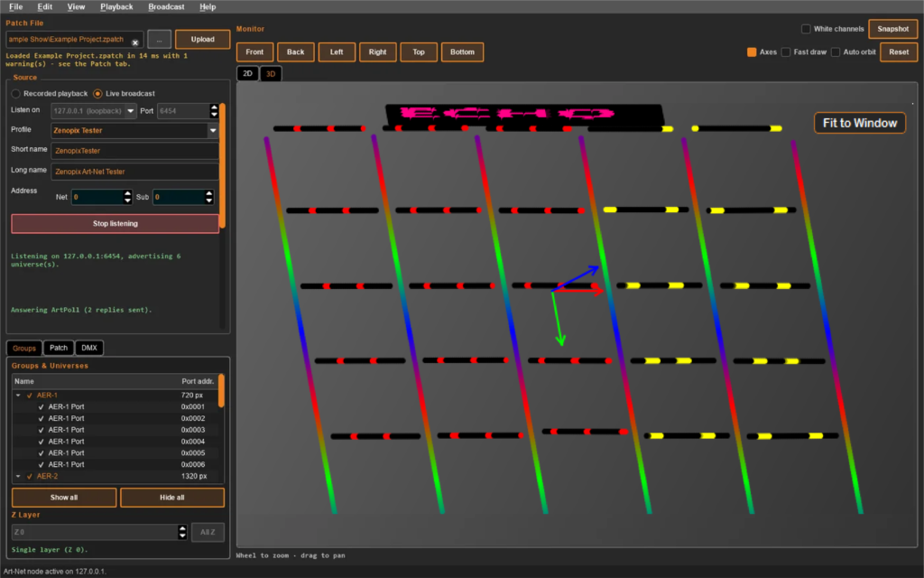Click the Long name input field
Image resolution: width=924 pixels, height=578 pixels.
[135, 172]
